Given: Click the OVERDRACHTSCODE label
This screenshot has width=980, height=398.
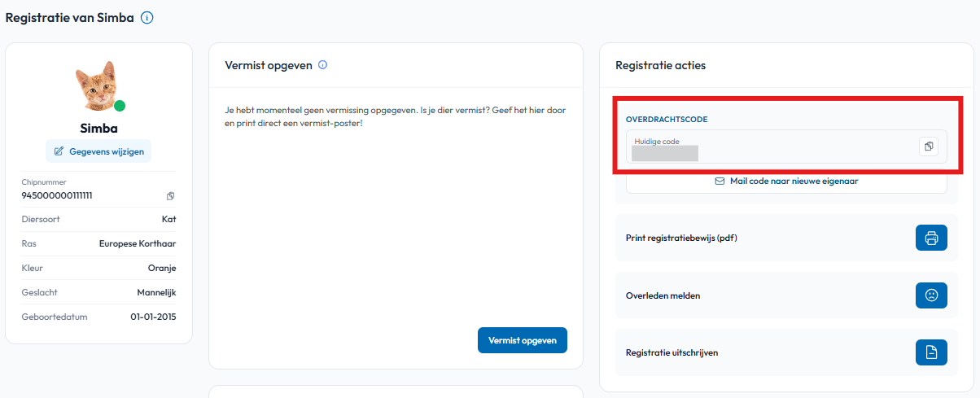Looking at the screenshot, I should (667, 119).
